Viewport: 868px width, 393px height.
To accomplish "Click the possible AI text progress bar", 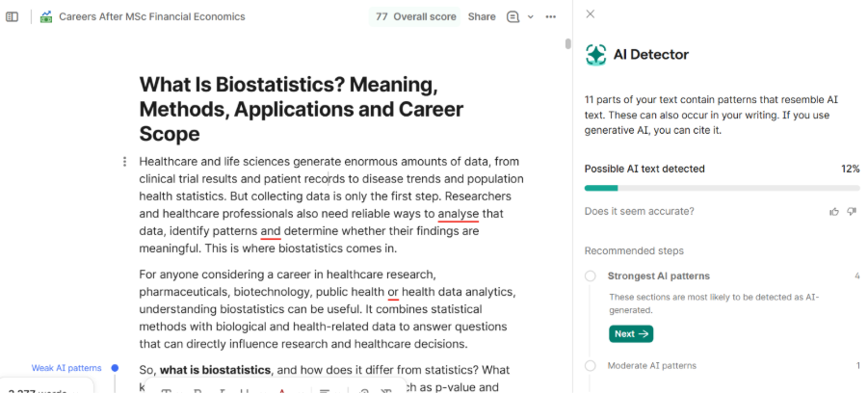I will pos(722,188).
